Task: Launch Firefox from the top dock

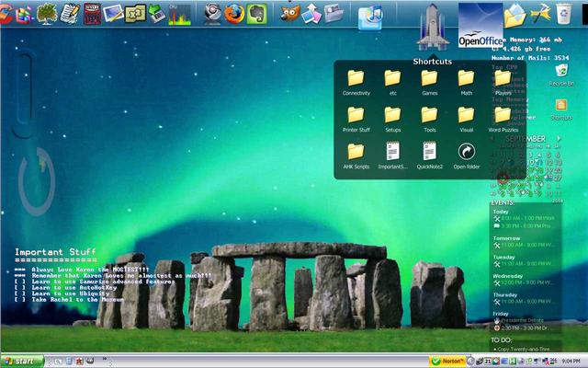Action: coord(234,13)
